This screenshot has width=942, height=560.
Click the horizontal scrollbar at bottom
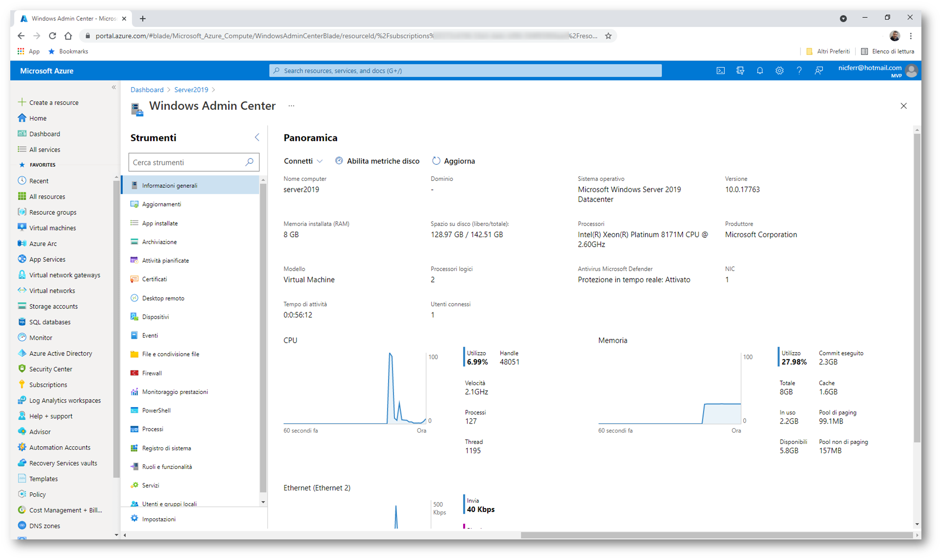[716, 535]
